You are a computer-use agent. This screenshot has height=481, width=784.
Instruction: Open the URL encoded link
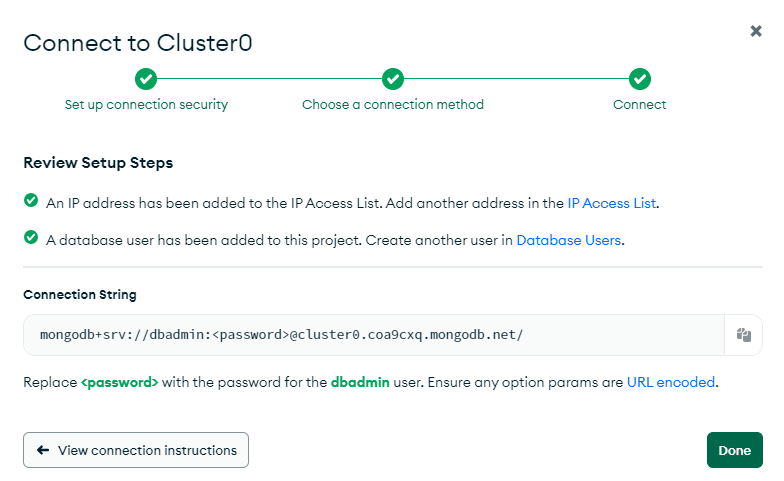pos(670,382)
